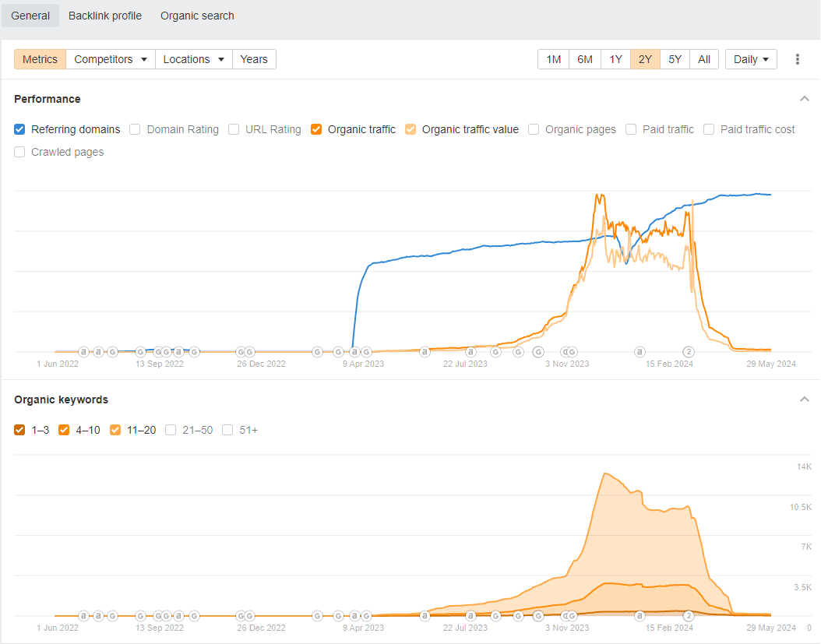This screenshot has width=821, height=644.
Task: Open the Daily granularity dropdown
Action: click(x=751, y=59)
